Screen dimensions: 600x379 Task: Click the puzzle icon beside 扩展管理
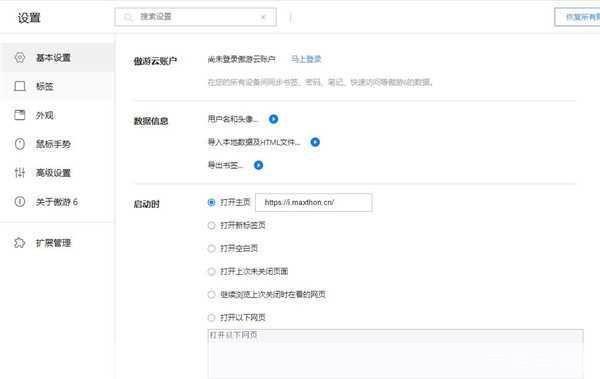click(20, 243)
